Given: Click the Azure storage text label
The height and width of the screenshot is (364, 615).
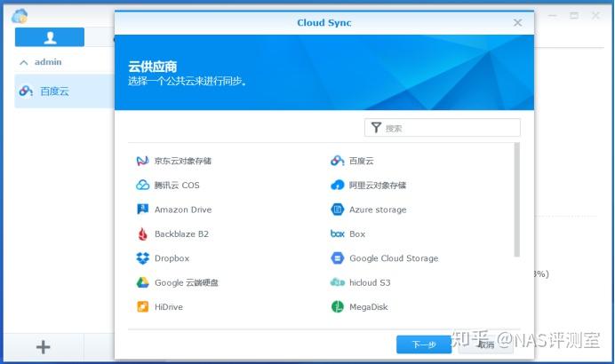Looking at the screenshot, I should click(378, 210).
